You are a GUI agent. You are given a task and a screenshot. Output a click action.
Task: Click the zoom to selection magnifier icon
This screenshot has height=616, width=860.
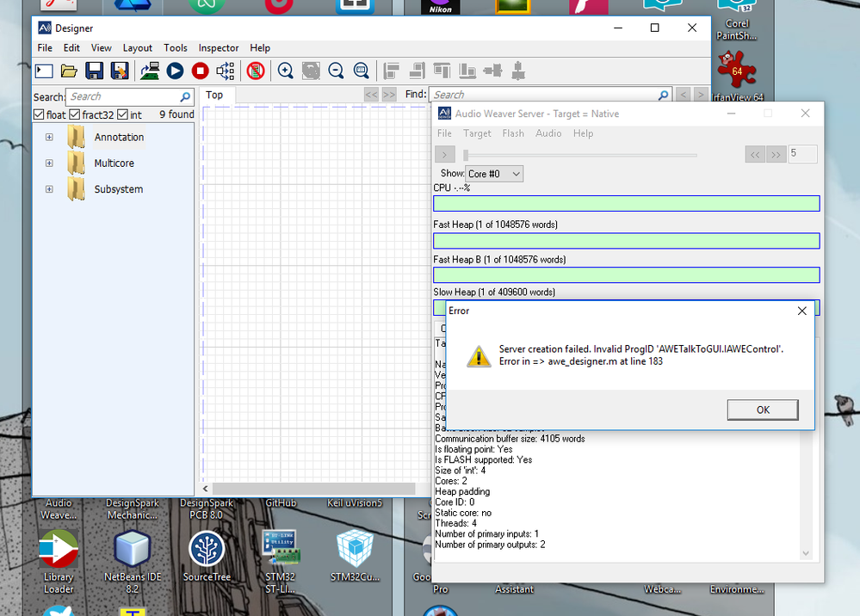pyautogui.click(x=361, y=71)
